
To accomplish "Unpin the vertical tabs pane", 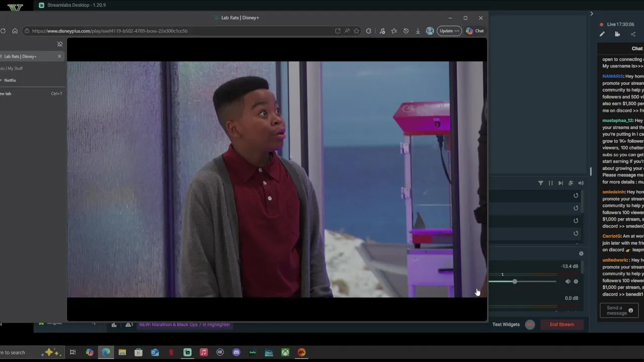I will click(60, 44).
